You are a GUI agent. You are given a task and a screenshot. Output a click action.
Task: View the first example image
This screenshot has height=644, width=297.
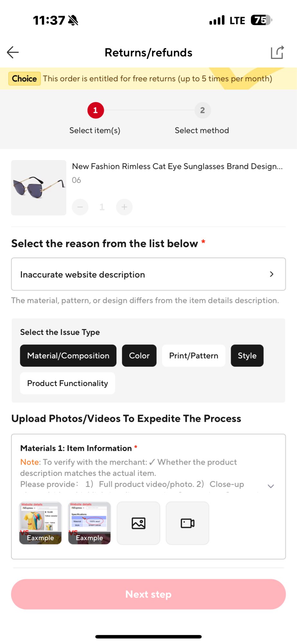[41, 523]
